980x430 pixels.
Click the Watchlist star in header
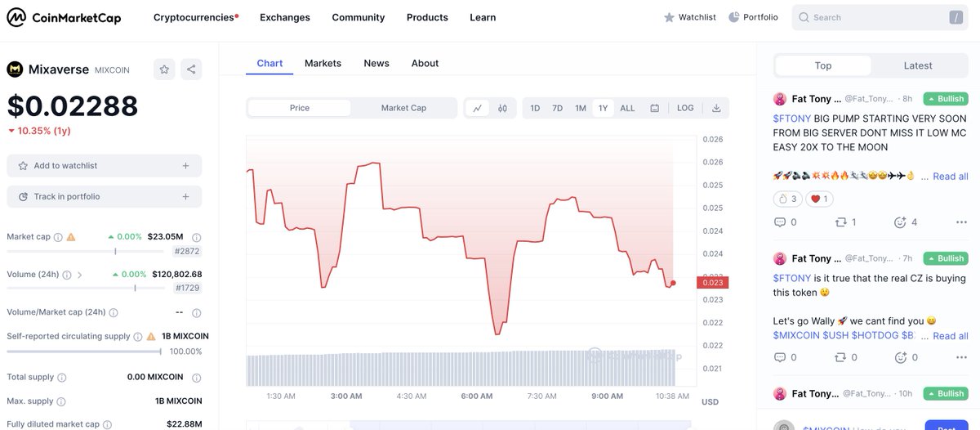[x=669, y=17]
